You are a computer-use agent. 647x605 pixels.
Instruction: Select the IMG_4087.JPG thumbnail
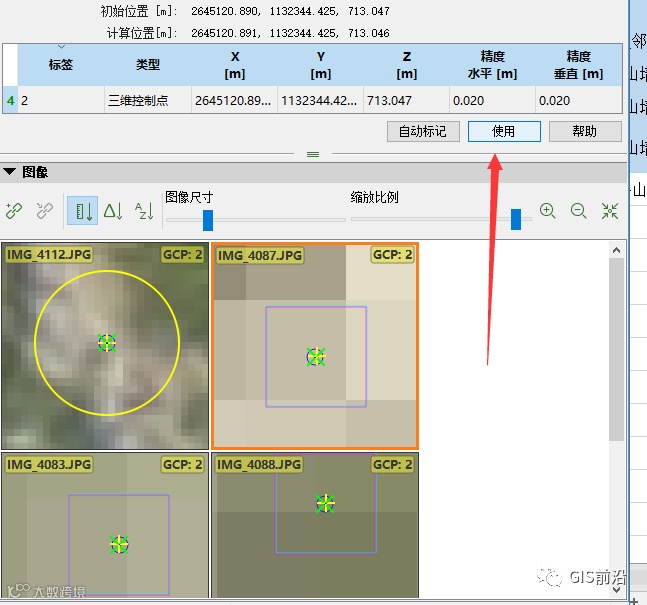[x=315, y=346]
